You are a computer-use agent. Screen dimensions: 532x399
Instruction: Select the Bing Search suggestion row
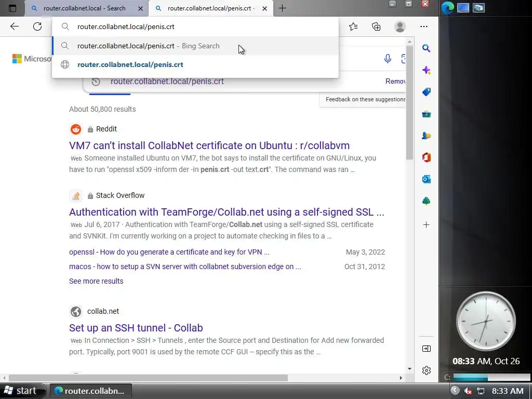pos(195,46)
